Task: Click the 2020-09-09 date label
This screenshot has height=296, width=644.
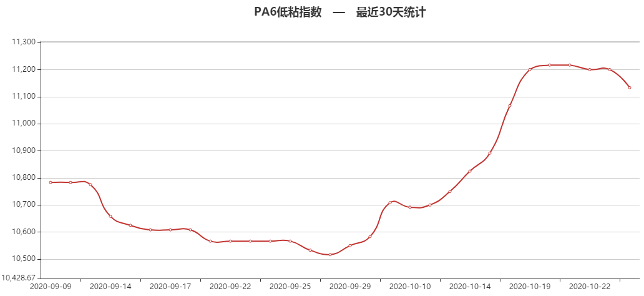Action: point(51,286)
